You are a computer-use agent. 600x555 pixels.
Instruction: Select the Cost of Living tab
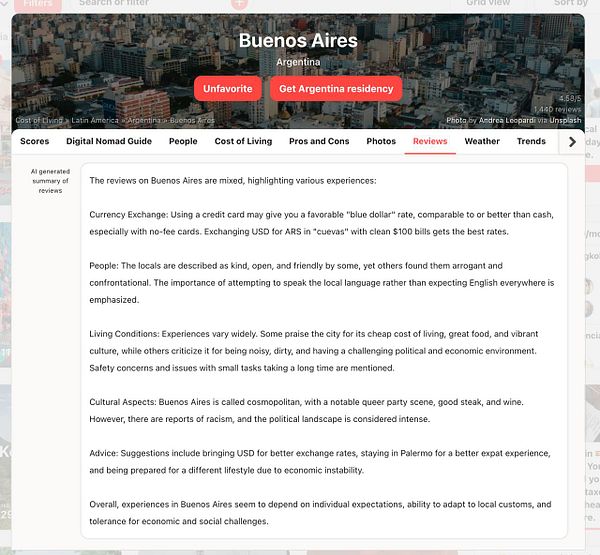click(243, 141)
